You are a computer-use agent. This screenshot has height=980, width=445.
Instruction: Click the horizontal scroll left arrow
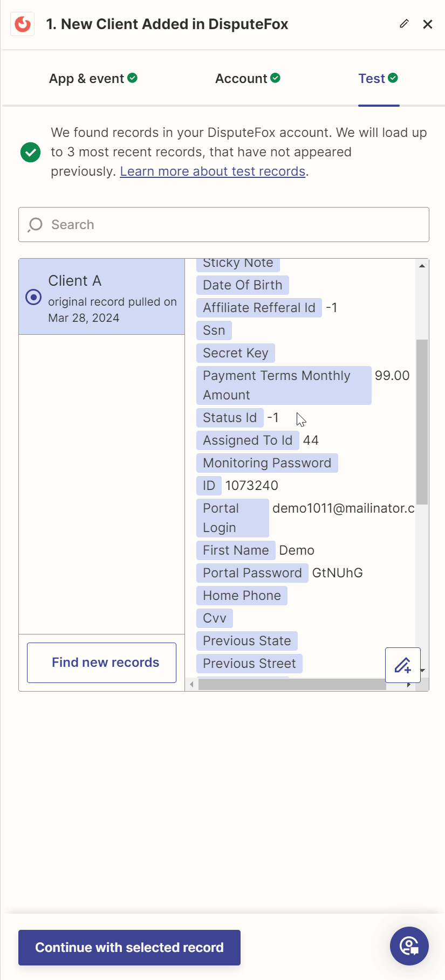pyautogui.click(x=191, y=685)
